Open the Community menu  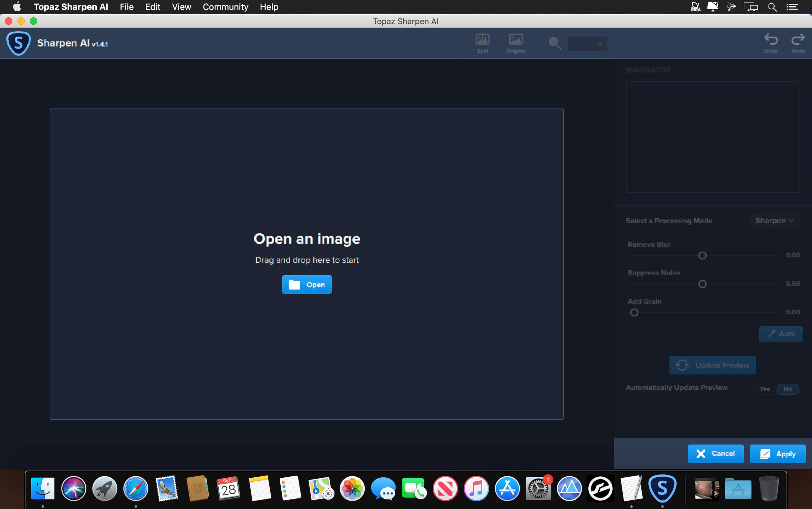[225, 7]
